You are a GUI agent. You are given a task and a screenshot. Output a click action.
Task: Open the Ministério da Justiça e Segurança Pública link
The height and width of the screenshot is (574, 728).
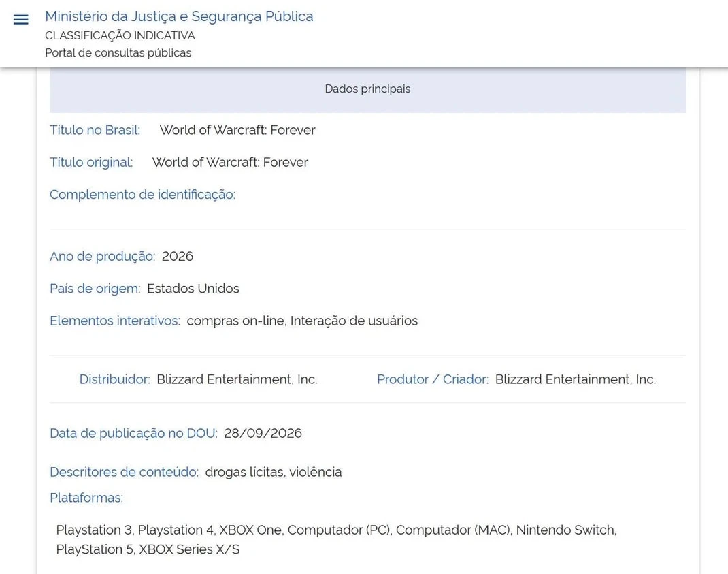click(179, 16)
